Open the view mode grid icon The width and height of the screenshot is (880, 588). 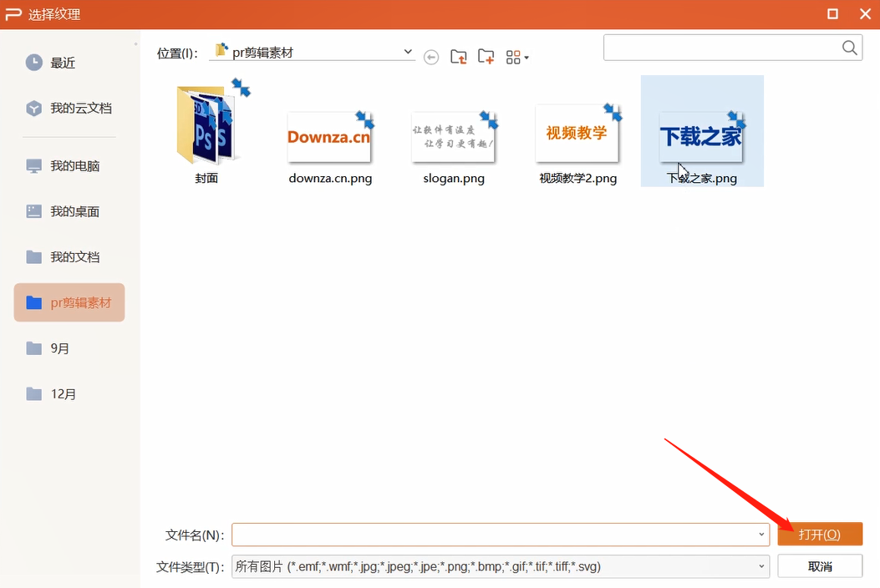click(x=513, y=58)
